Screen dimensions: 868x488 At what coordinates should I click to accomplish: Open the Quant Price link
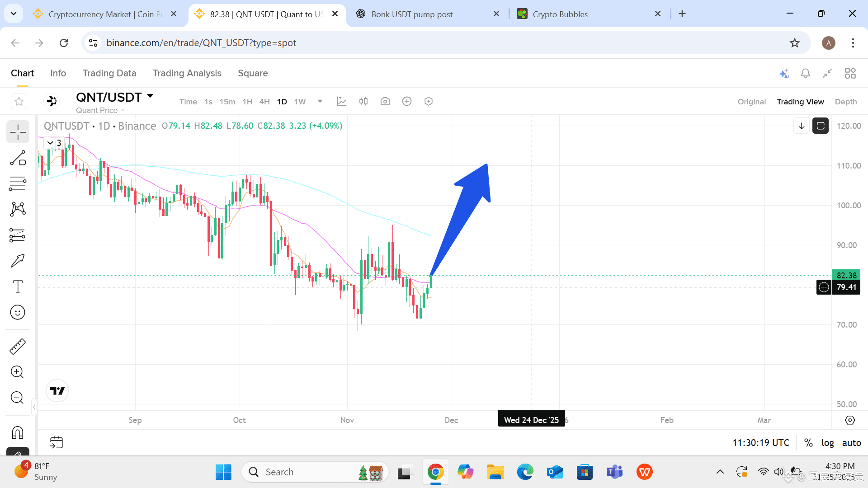point(100,110)
